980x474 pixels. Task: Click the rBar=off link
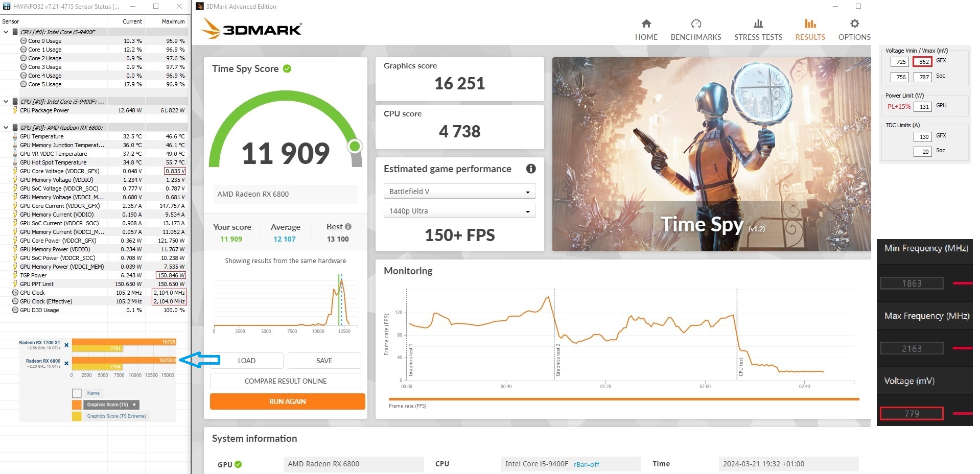(586, 464)
